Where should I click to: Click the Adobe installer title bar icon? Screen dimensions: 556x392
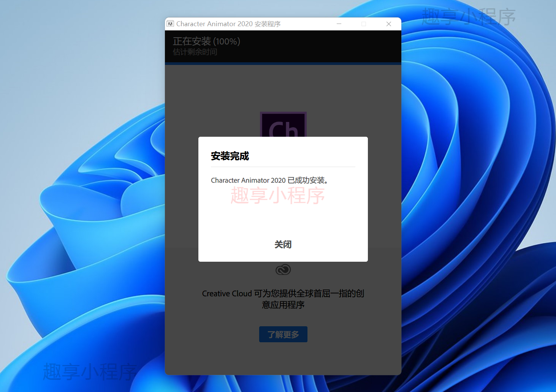click(x=170, y=24)
